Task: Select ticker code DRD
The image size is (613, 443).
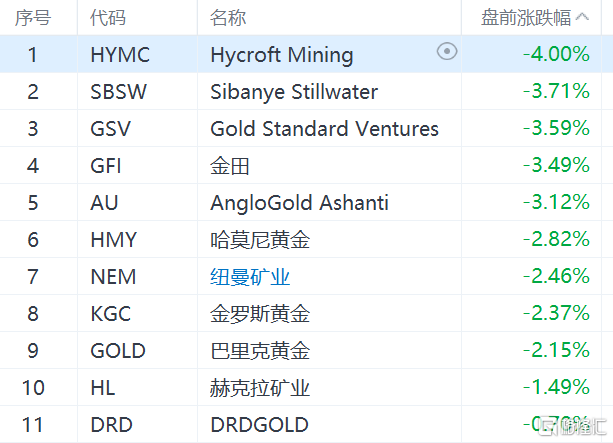Action: point(111,425)
